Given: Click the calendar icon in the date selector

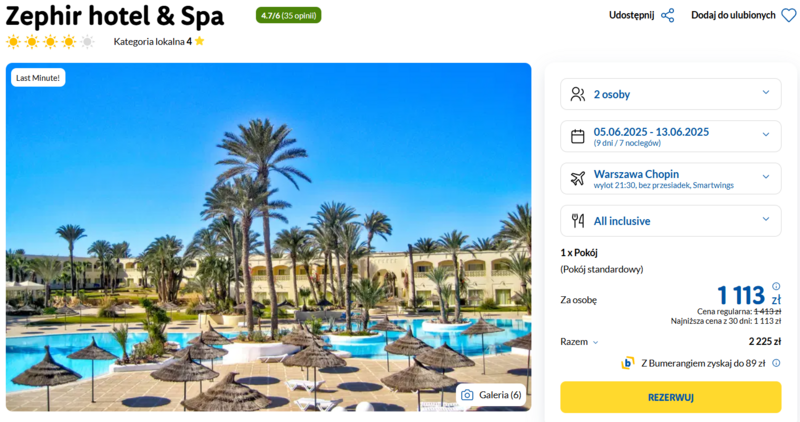Looking at the screenshot, I should [x=578, y=136].
